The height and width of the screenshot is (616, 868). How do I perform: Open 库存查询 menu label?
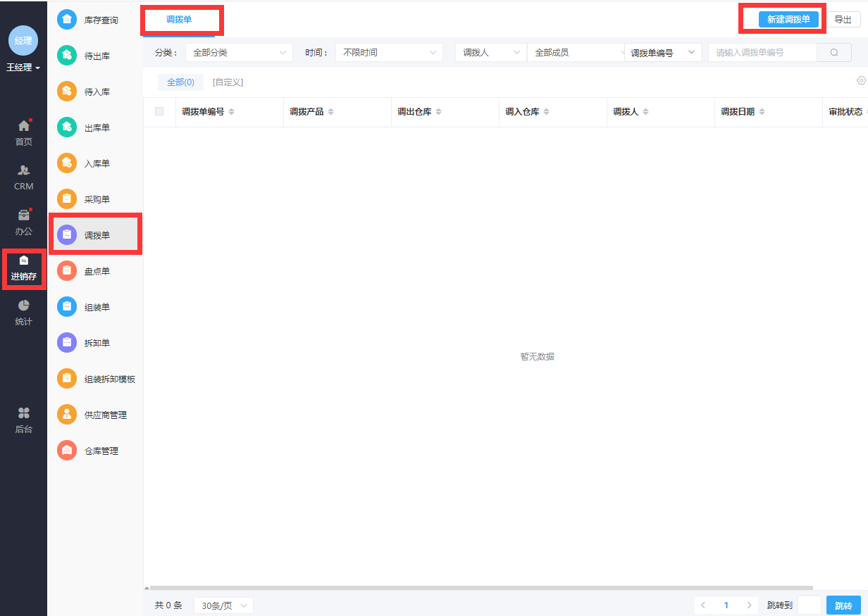coord(101,20)
